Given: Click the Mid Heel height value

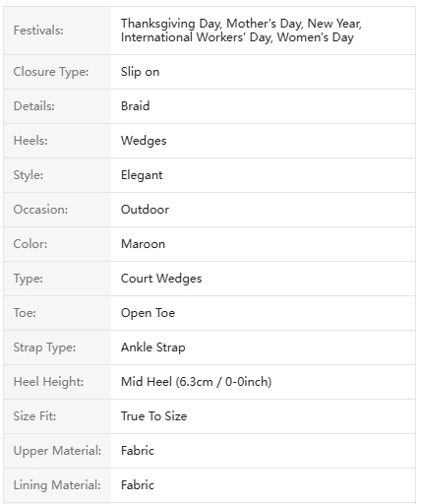Looking at the screenshot, I should point(196,382).
